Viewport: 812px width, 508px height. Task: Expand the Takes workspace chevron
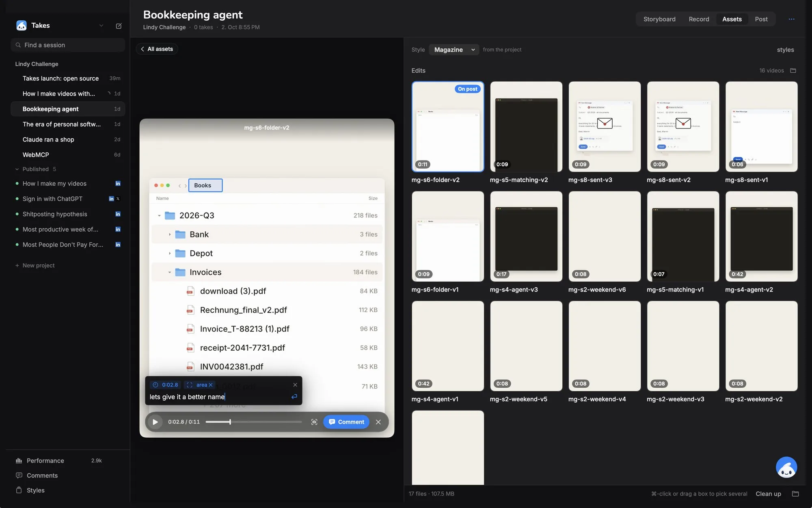coord(101,26)
